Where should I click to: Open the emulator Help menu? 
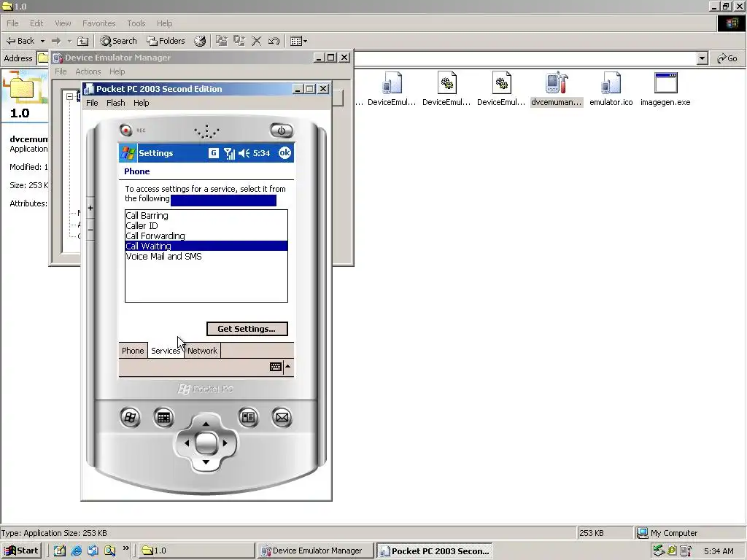[141, 103]
